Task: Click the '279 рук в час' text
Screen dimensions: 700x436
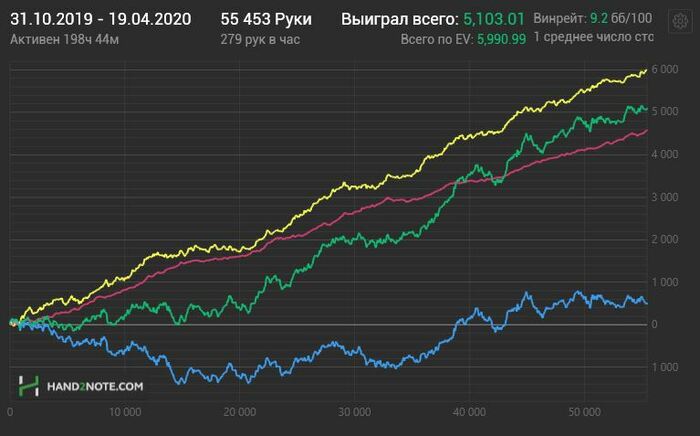Action: (x=260, y=39)
